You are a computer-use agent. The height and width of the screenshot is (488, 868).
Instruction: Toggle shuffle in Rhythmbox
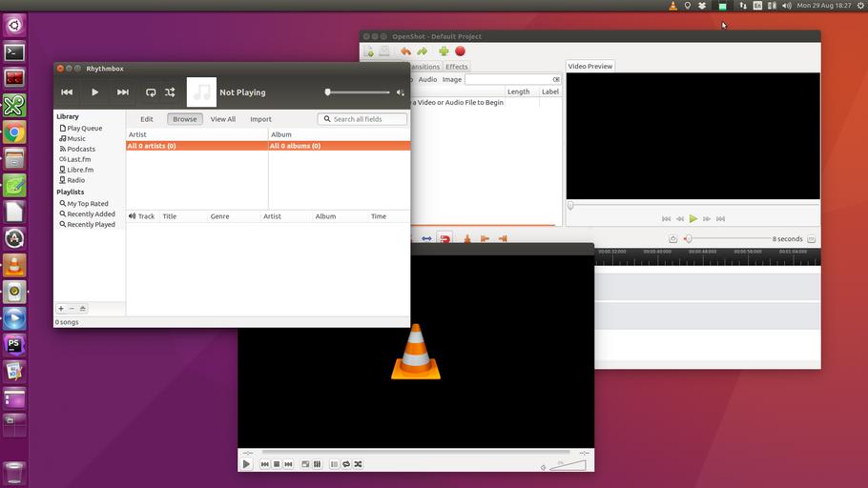click(170, 92)
